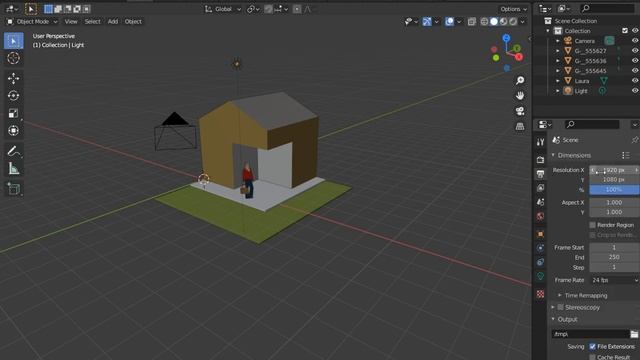Open the Texture properties tab
The image size is (640, 360).
coord(540,294)
